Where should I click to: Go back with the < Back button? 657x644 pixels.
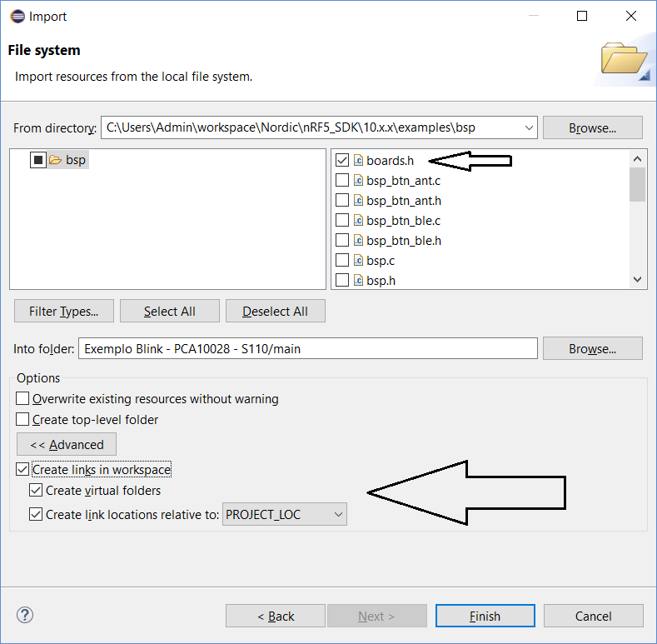point(276,616)
